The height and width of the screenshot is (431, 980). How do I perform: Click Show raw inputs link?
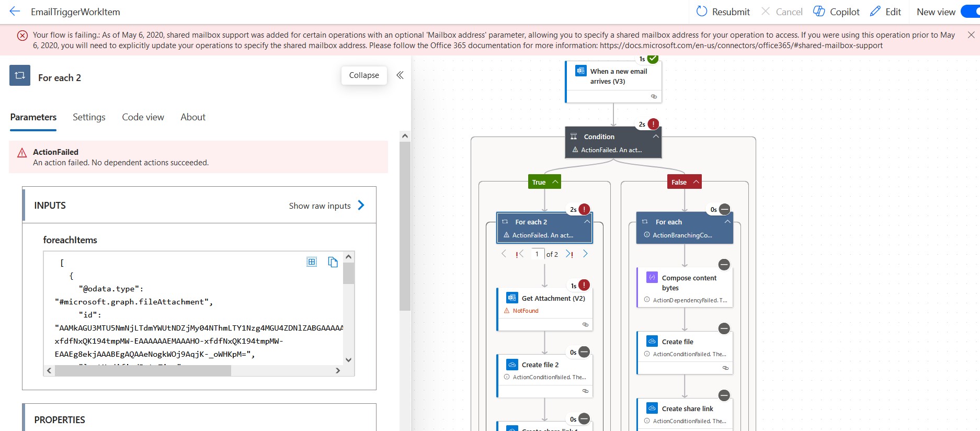pyautogui.click(x=320, y=206)
